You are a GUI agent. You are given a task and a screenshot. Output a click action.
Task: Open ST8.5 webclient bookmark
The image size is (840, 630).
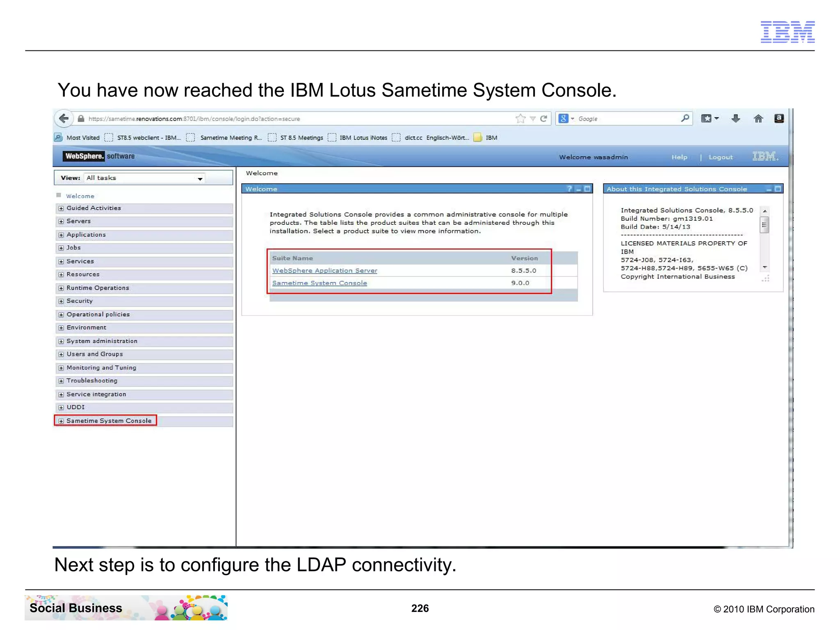[x=143, y=137]
